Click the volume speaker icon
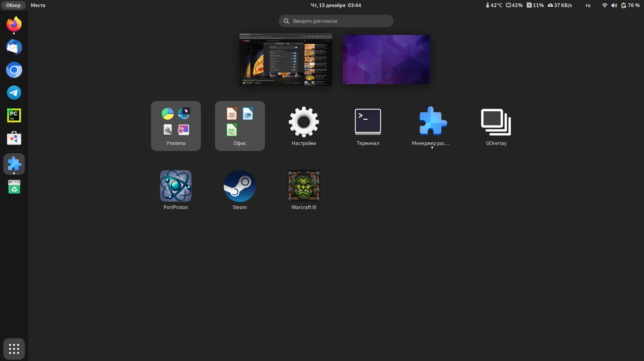 click(614, 5)
